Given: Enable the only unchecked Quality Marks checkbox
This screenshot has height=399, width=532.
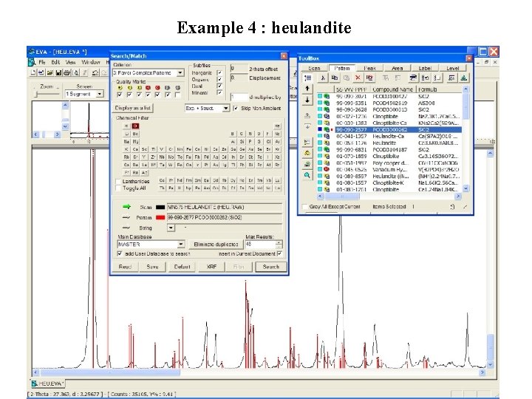Looking at the screenshot, I should 177,95.
